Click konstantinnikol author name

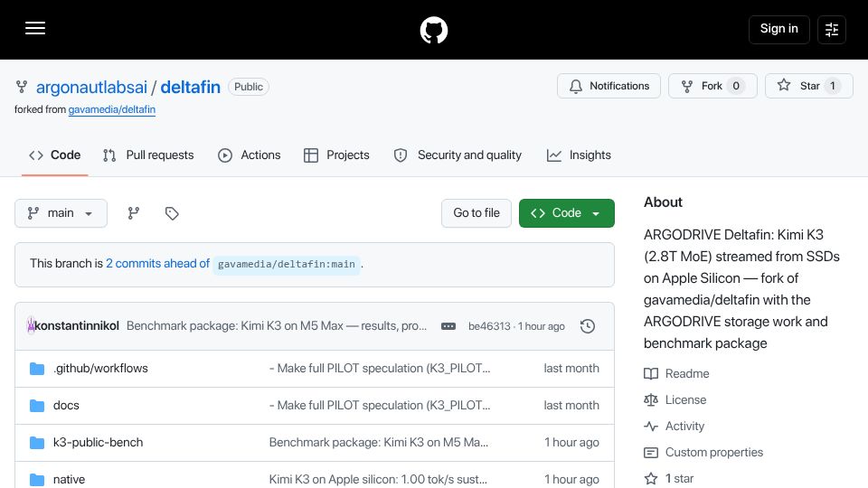(77, 326)
